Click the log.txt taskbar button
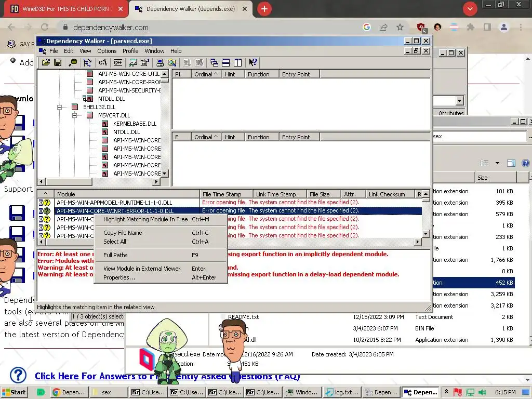 342,392
